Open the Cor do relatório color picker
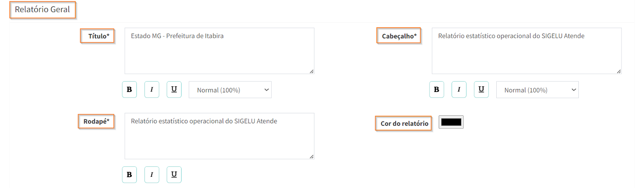The height and width of the screenshot is (188, 644). pyautogui.click(x=451, y=122)
